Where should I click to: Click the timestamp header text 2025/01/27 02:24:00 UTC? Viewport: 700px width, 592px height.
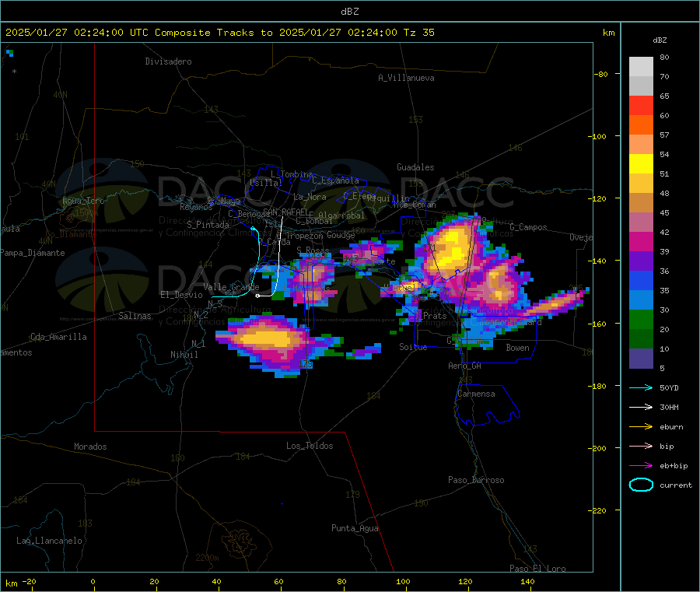coord(77,33)
